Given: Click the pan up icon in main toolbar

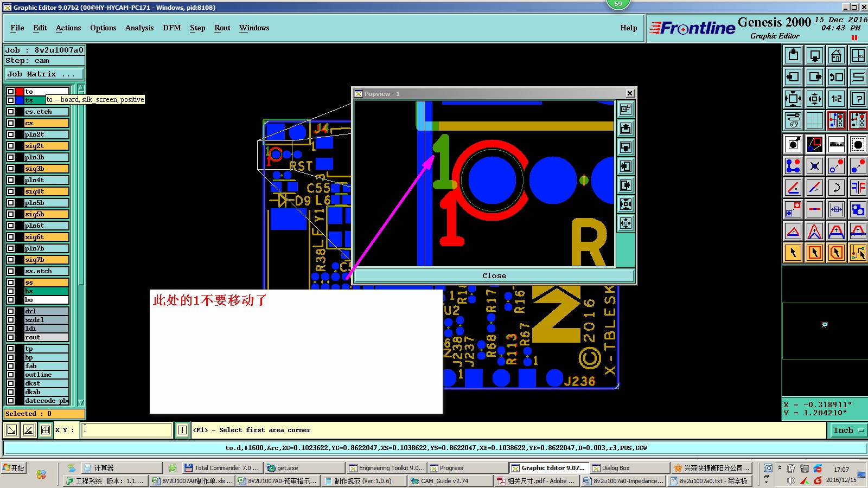Looking at the screenshot, I should click(793, 55).
